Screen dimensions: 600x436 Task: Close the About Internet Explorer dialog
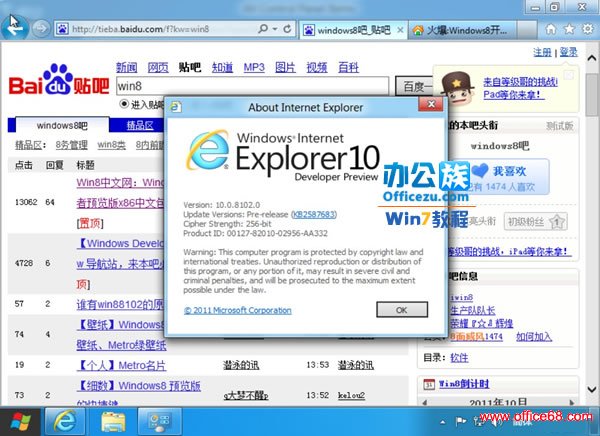point(431,104)
